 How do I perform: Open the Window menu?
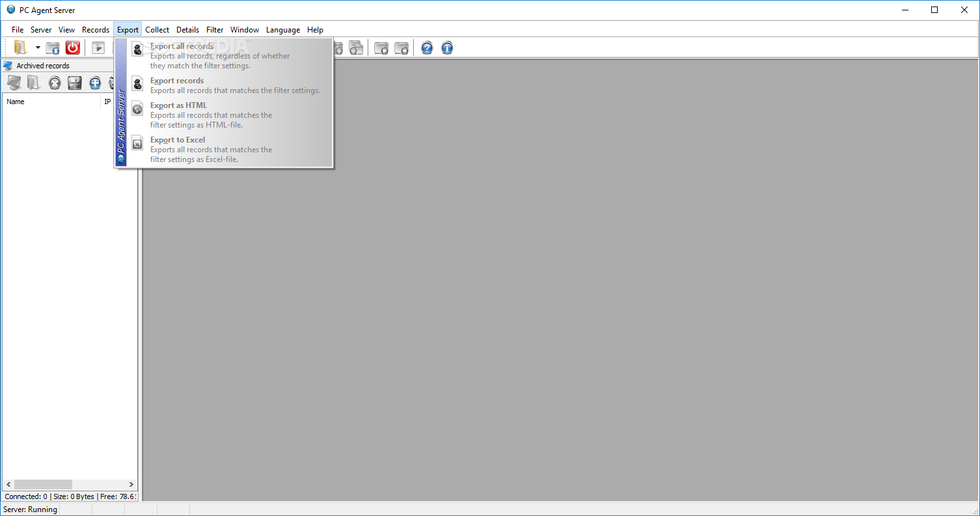point(245,30)
